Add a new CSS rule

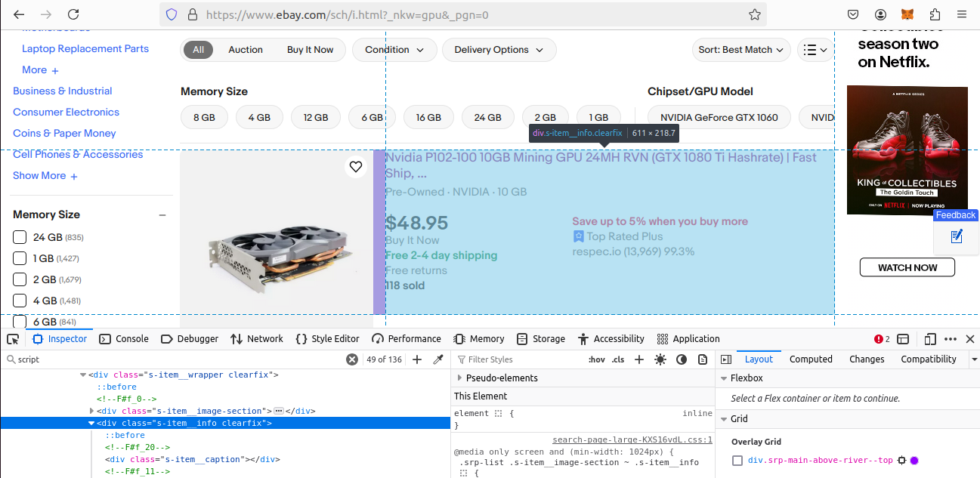(639, 359)
